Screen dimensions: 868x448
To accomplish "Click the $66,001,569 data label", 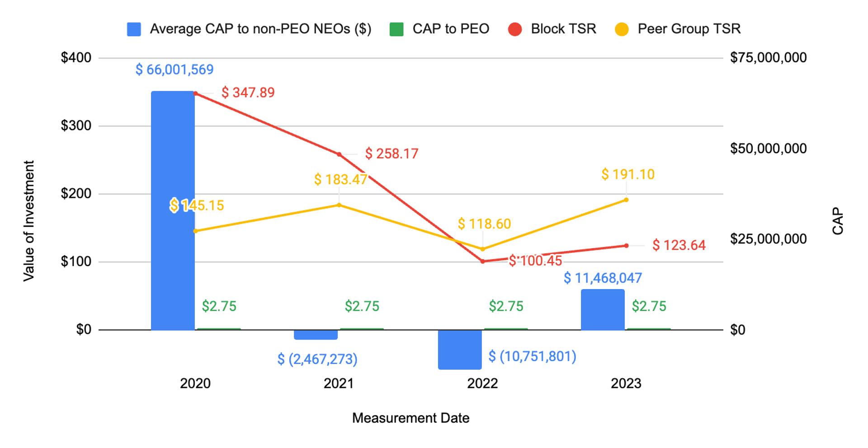I will click(x=175, y=70).
